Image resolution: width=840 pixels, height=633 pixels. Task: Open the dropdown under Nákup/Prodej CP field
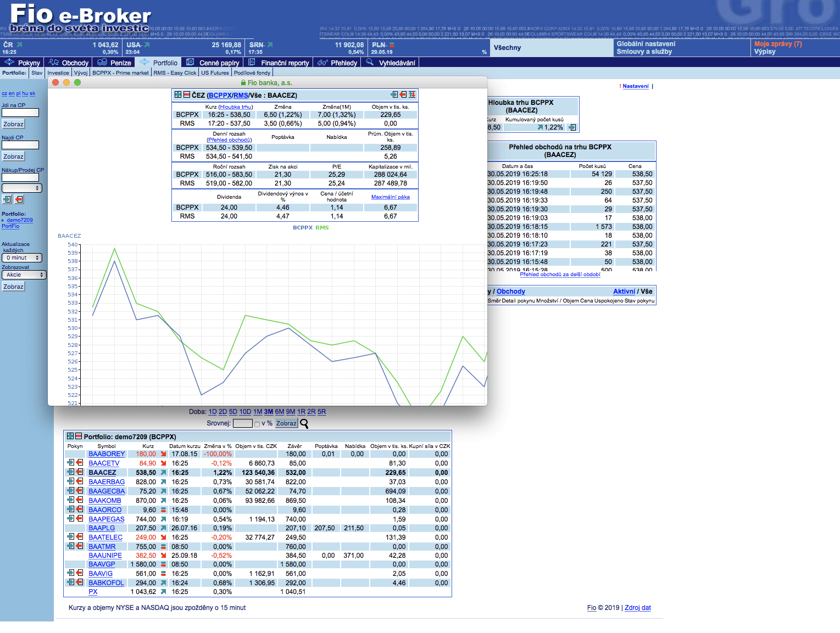(22, 188)
